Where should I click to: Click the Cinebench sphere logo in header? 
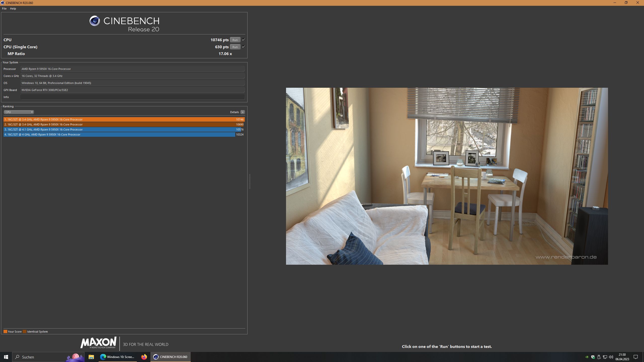95,21
